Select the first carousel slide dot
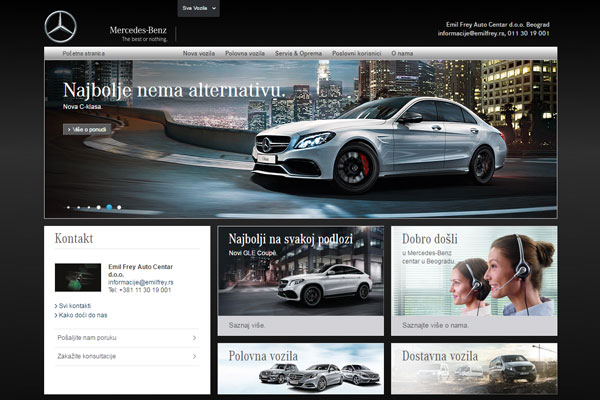600x400 pixels. [68, 207]
